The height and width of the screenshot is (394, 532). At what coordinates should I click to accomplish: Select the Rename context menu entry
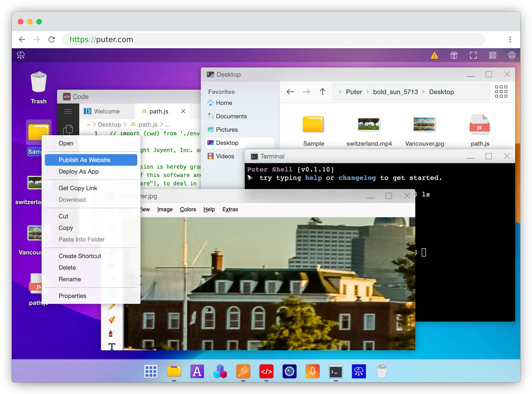tap(70, 278)
